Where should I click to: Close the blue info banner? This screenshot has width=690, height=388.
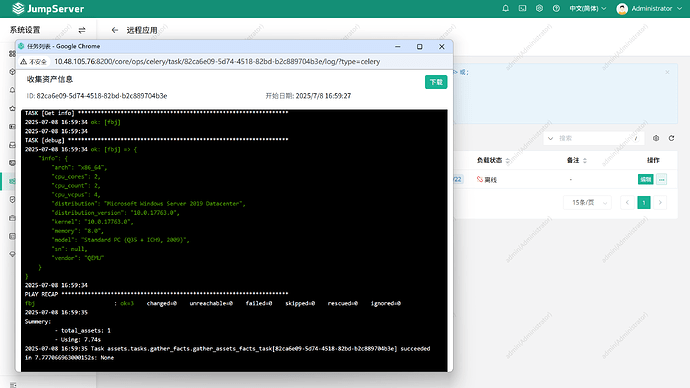click(x=668, y=72)
